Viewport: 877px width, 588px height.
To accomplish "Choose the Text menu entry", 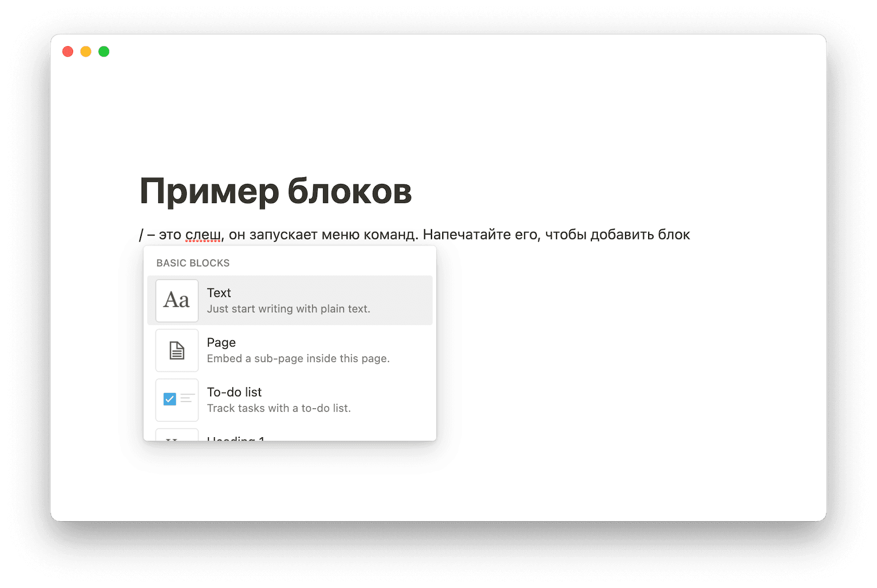I will click(290, 300).
